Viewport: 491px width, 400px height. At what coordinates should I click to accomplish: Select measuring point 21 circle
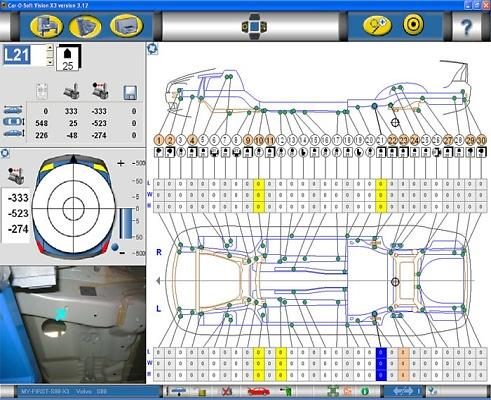(x=381, y=140)
